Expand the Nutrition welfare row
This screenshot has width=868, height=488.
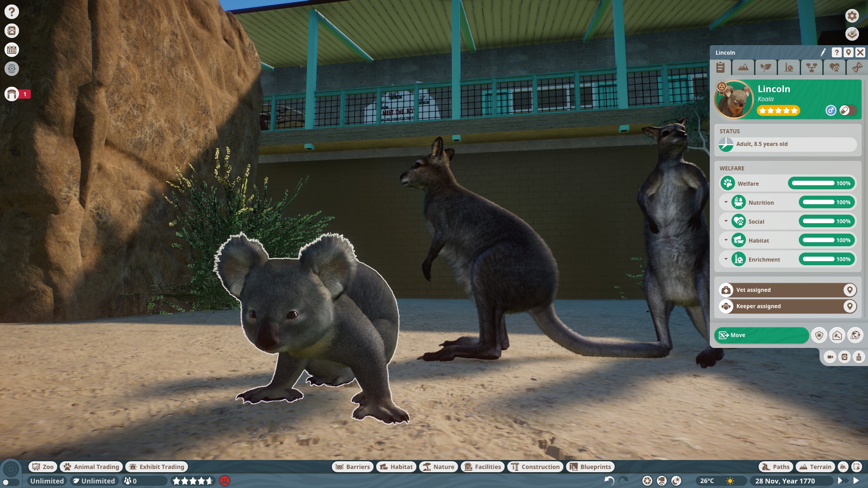(726, 202)
